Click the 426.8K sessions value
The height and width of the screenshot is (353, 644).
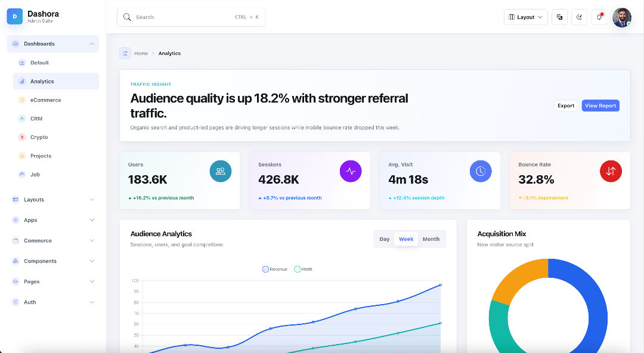coord(278,179)
